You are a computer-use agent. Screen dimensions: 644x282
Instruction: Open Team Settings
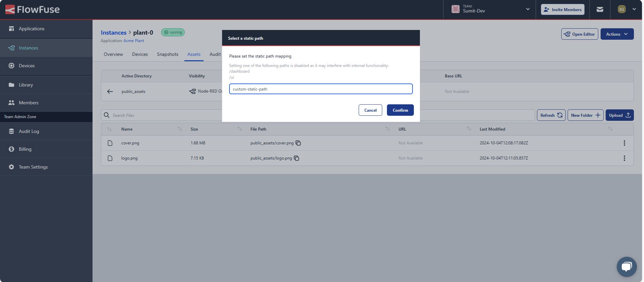[x=46, y=167]
